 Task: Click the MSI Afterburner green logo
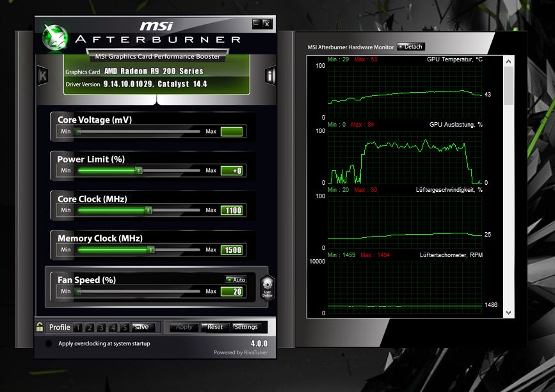[55, 37]
